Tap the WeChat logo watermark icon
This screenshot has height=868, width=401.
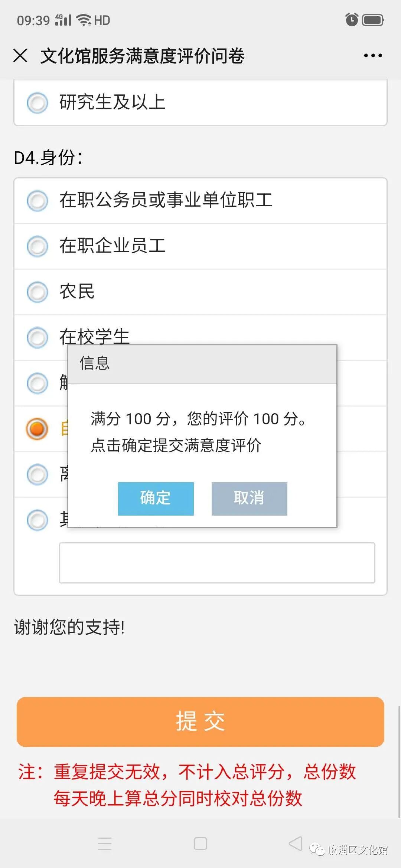coord(318,849)
